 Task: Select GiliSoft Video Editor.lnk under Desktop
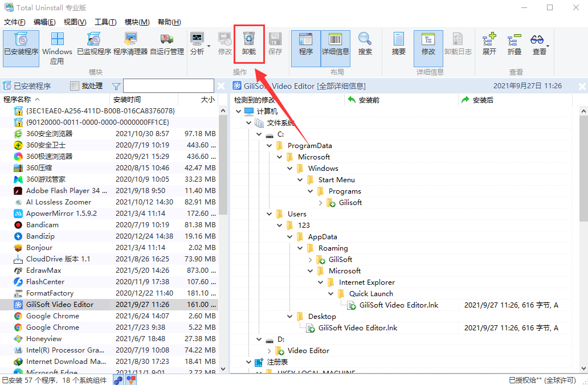tap(358, 328)
